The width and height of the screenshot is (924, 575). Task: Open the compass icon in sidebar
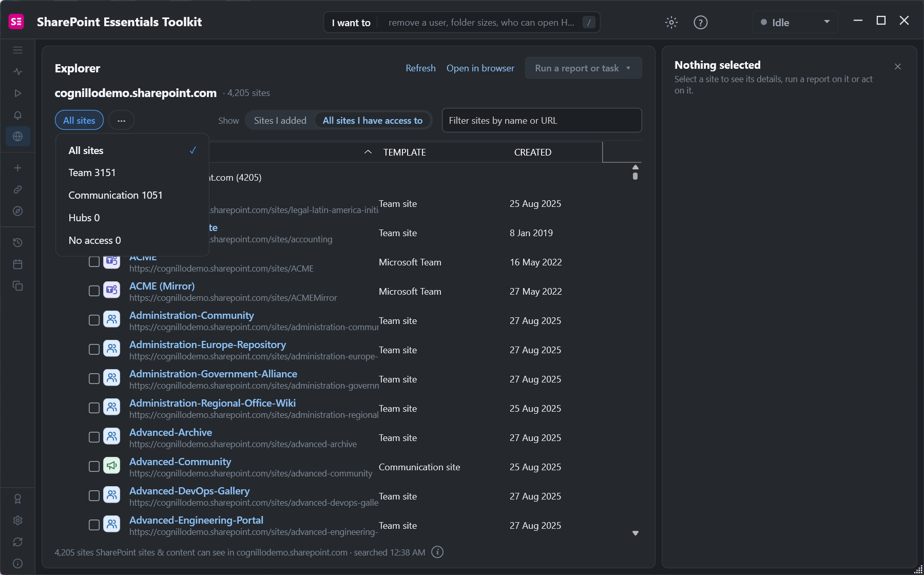point(17,211)
